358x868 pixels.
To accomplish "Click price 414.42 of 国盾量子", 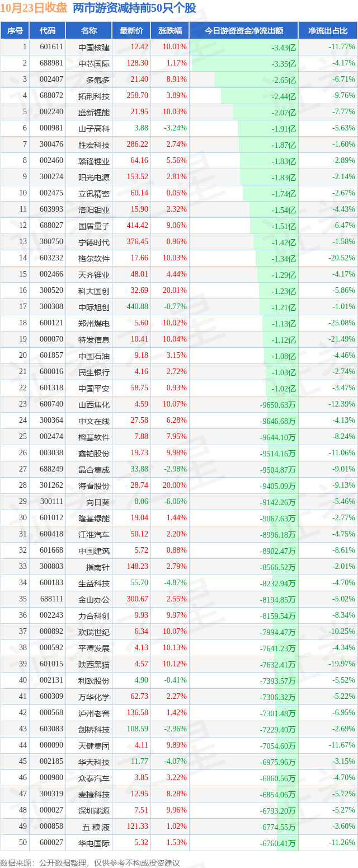I will coord(138,226).
